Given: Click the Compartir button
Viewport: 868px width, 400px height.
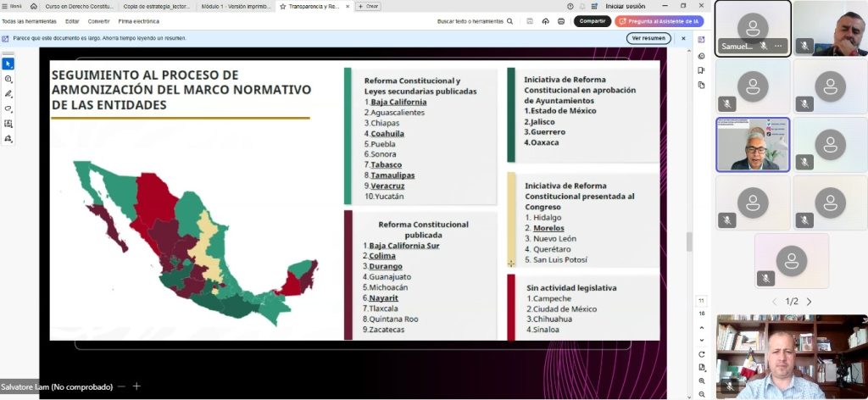Looking at the screenshot, I should point(592,21).
